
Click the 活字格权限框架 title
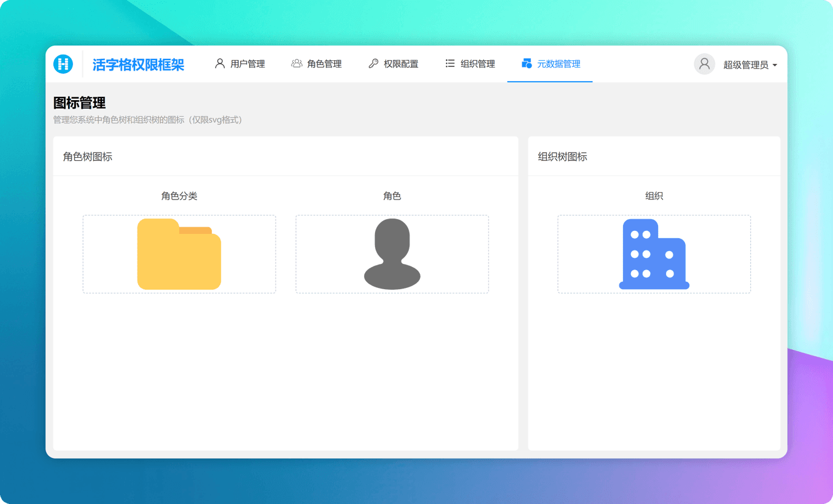pyautogui.click(x=138, y=64)
